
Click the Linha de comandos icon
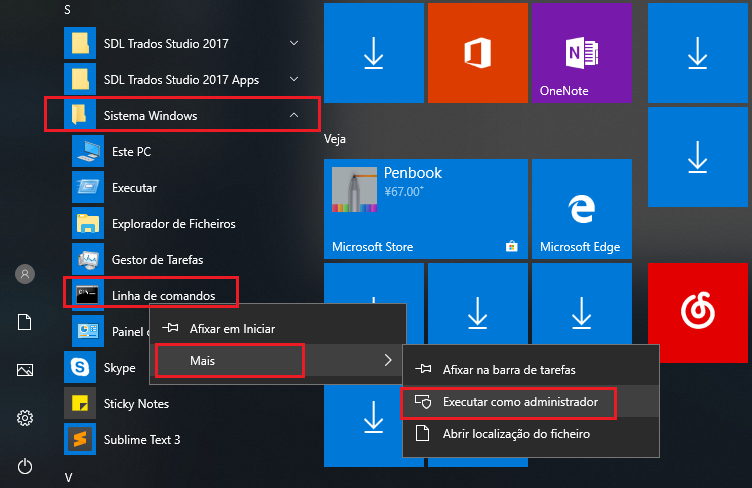[x=88, y=295]
